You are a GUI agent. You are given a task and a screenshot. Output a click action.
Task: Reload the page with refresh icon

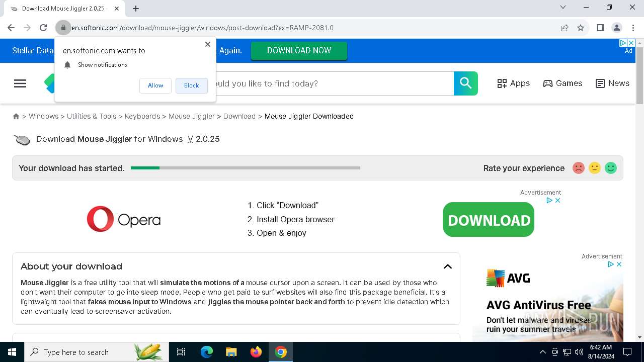coord(43,28)
